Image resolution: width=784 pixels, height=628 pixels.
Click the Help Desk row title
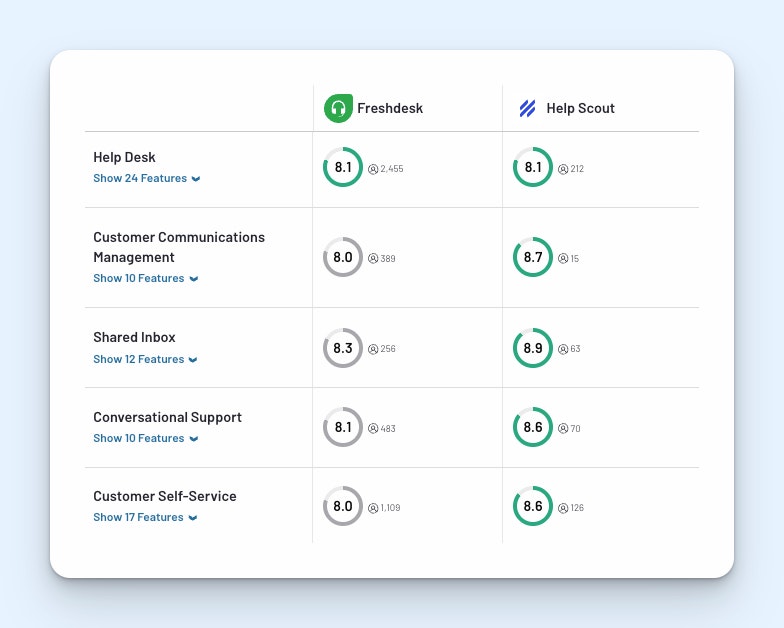click(x=124, y=158)
